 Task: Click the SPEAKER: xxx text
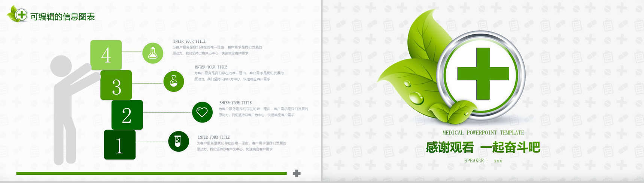[483, 161]
